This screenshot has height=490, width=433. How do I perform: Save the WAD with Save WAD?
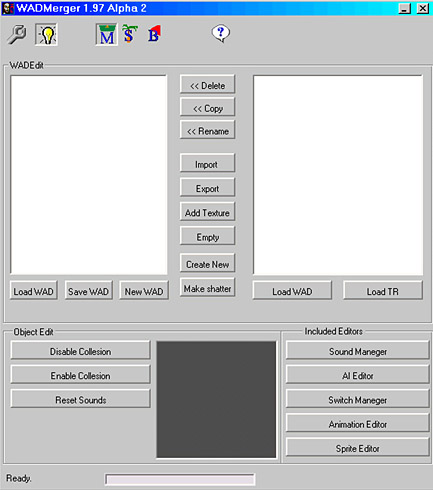(x=89, y=291)
